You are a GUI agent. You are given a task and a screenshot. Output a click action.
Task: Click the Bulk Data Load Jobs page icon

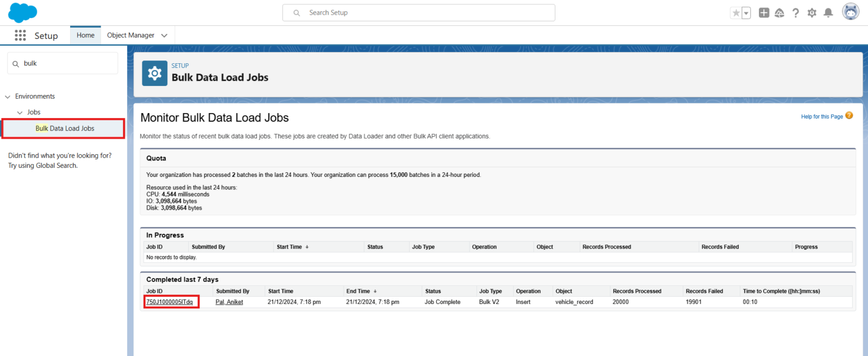(154, 73)
